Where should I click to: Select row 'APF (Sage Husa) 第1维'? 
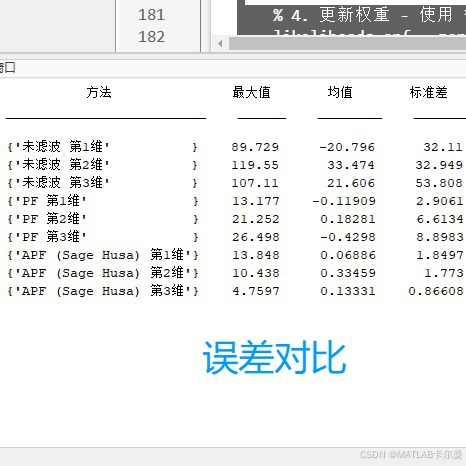coord(103,255)
